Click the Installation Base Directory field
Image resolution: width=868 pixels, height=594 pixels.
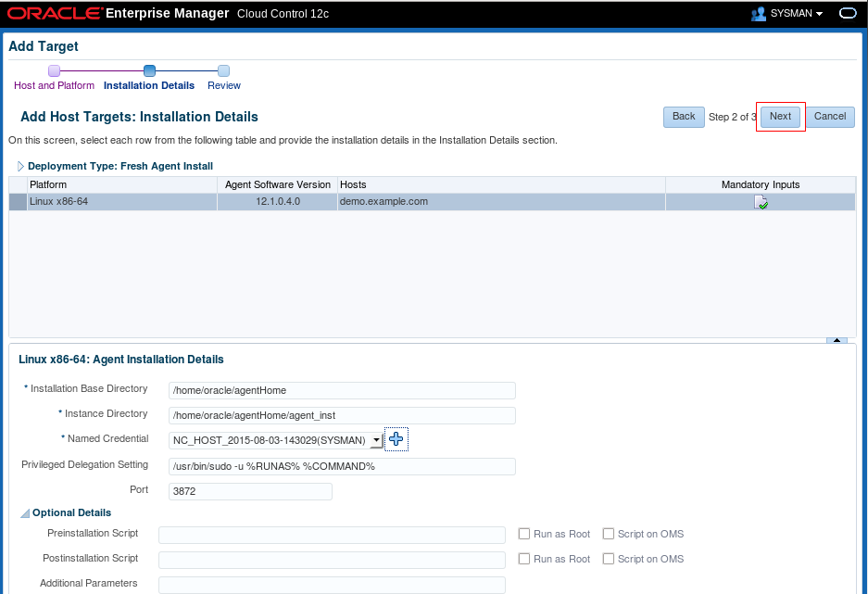coord(342,390)
